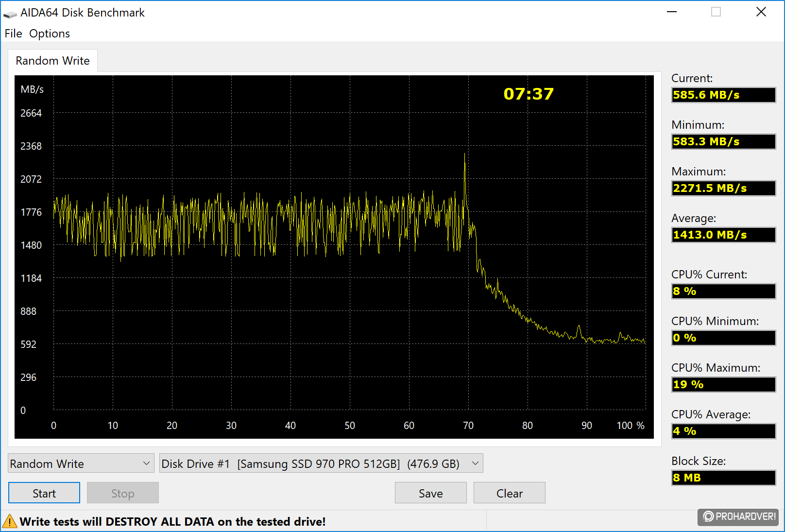Click the elapsed time 07:37 on graph
This screenshot has height=532, width=785.
click(529, 94)
